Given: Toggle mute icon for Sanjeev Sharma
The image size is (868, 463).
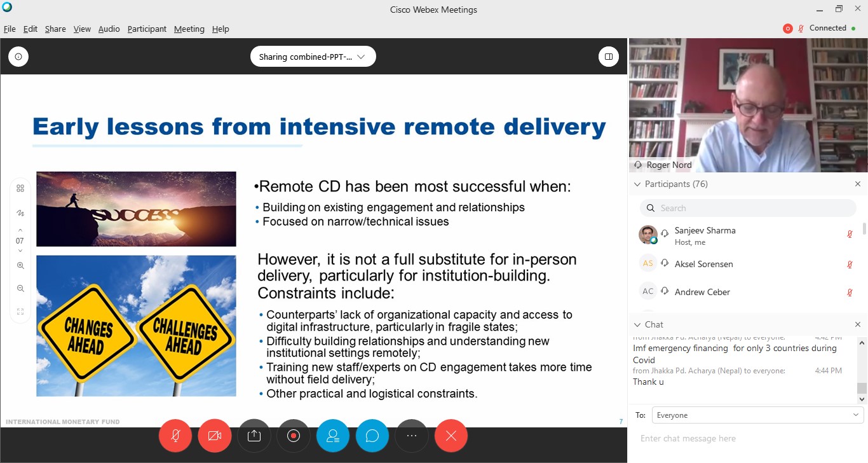Looking at the screenshot, I should click(850, 234).
